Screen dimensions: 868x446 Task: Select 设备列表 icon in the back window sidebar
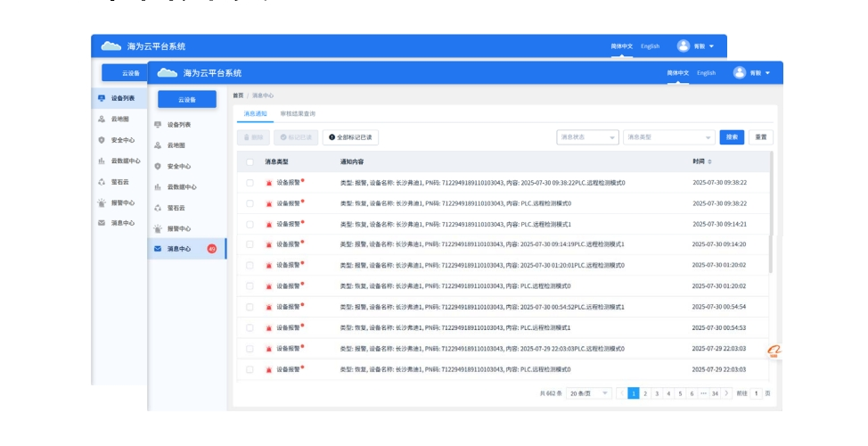(102, 98)
